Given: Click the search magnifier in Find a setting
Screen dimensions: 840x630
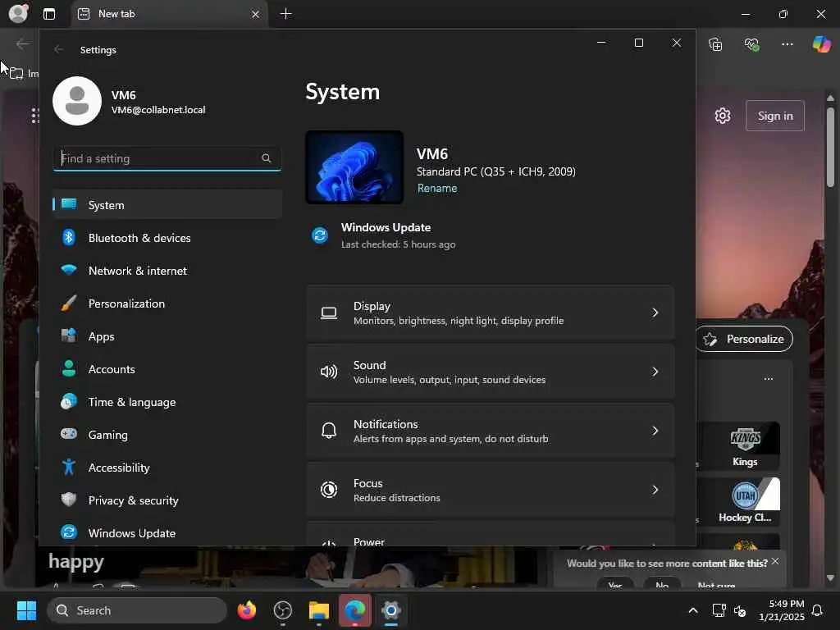Looking at the screenshot, I should (x=267, y=158).
